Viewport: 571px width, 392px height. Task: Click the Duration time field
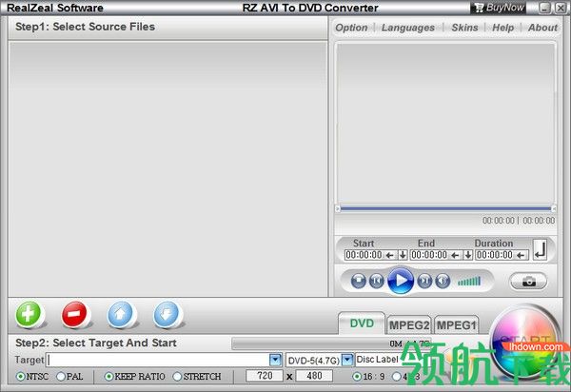(495, 255)
